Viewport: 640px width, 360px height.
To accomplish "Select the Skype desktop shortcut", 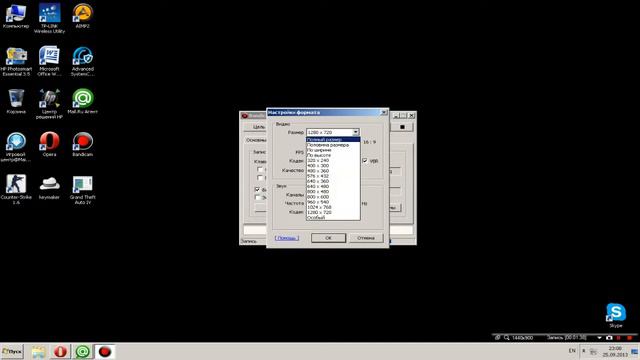I will (x=616, y=315).
